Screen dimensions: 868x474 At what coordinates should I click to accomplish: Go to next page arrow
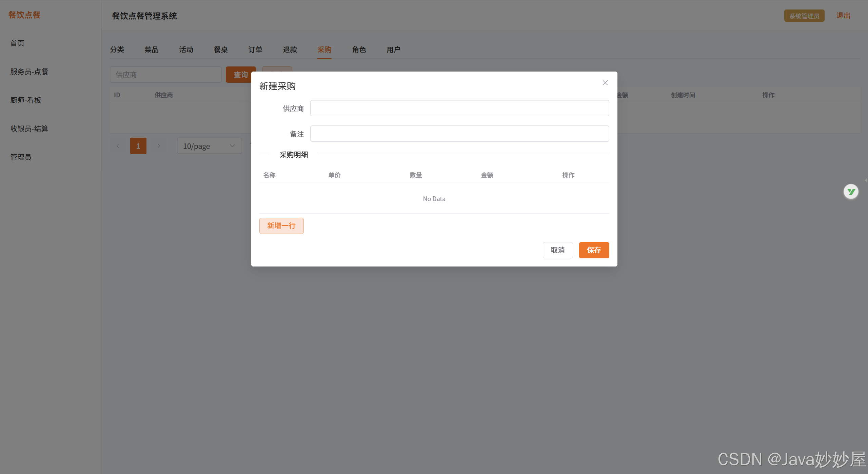click(x=158, y=146)
